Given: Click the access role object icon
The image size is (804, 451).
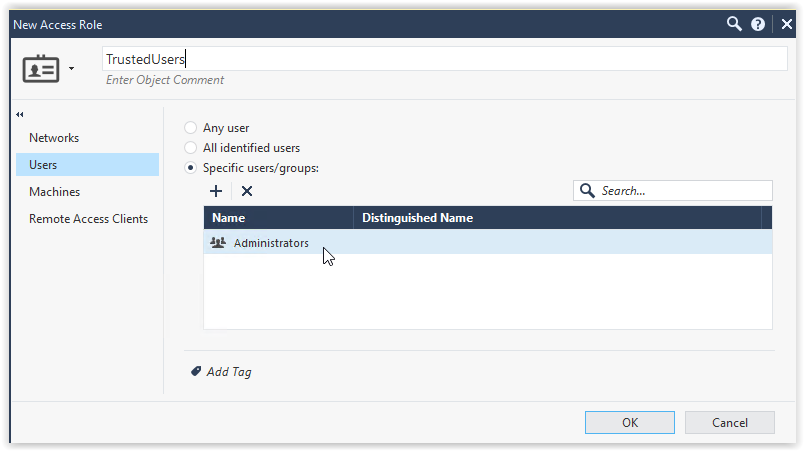Looking at the screenshot, I should click(41, 69).
